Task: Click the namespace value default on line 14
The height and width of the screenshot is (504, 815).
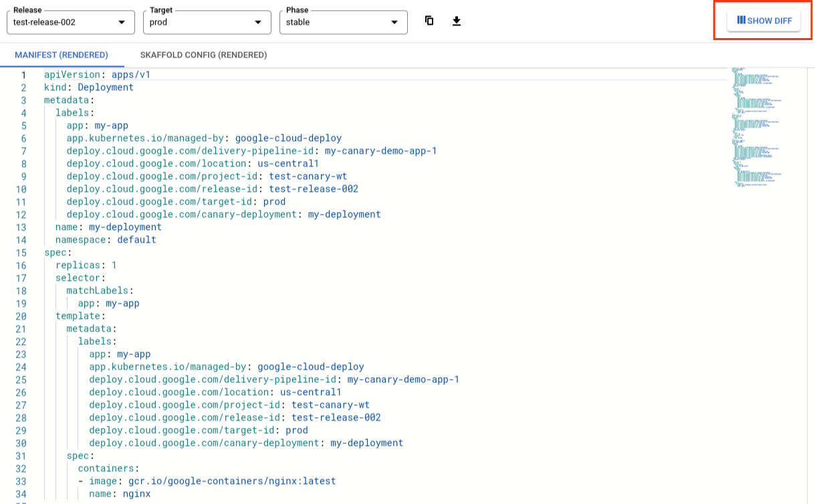Action: pos(136,239)
